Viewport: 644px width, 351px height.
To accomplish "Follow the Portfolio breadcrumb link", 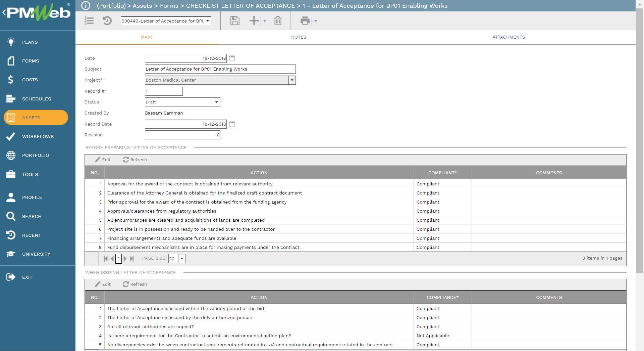I will 111,6.
